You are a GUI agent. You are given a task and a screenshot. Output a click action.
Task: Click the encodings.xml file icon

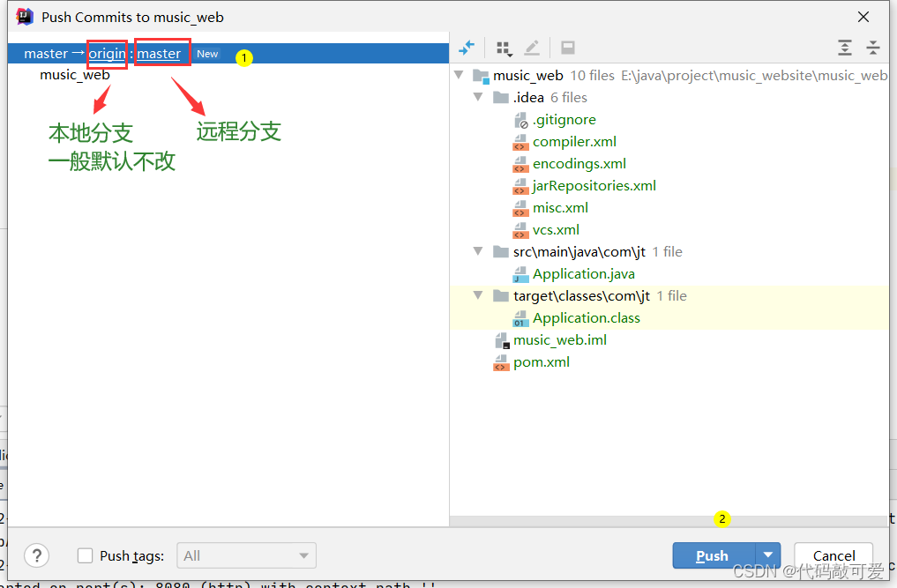(520, 164)
